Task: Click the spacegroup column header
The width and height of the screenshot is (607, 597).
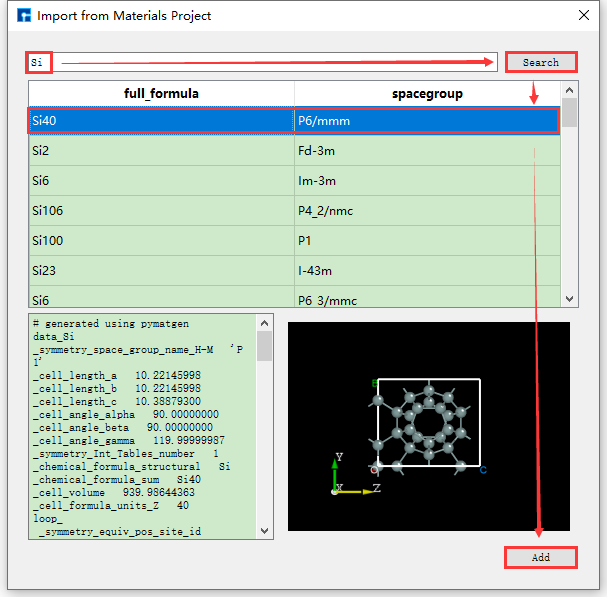Action: point(427,93)
